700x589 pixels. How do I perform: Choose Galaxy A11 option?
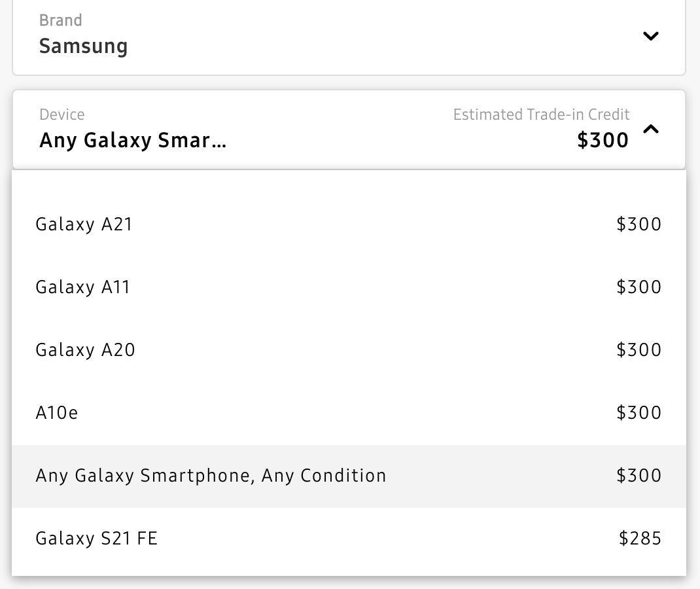82,287
